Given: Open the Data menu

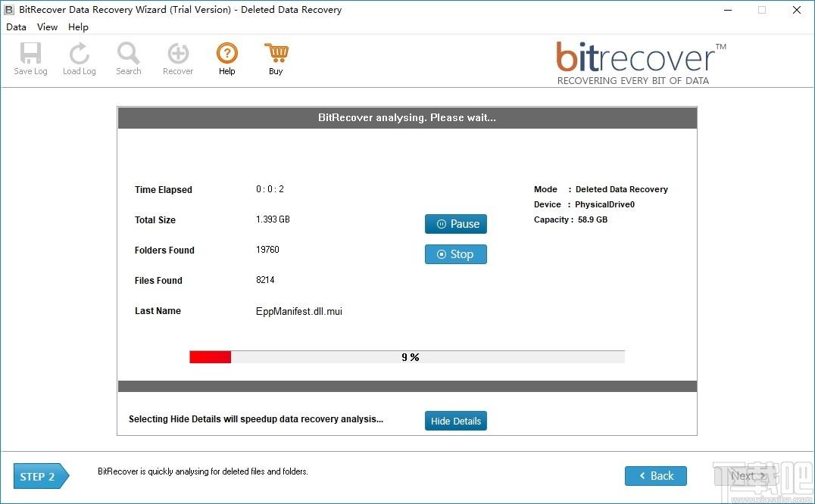Looking at the screenshot, I should click(16, 27).
